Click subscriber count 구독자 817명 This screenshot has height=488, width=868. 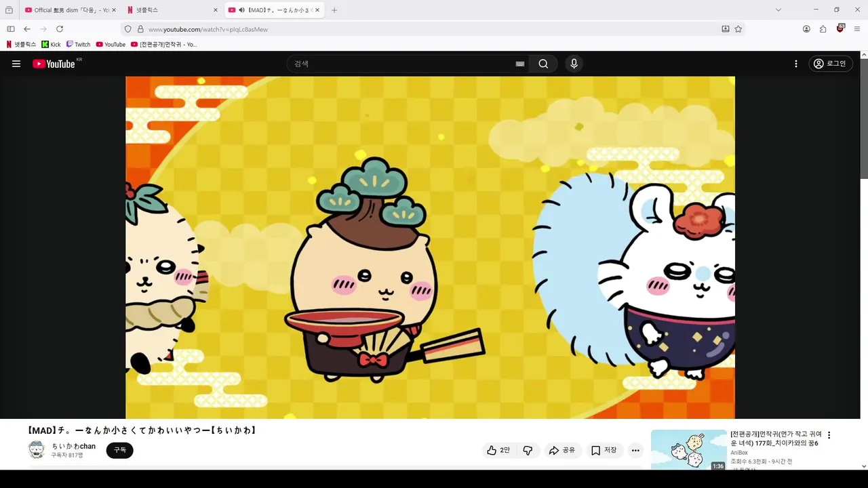click(67, 455)
